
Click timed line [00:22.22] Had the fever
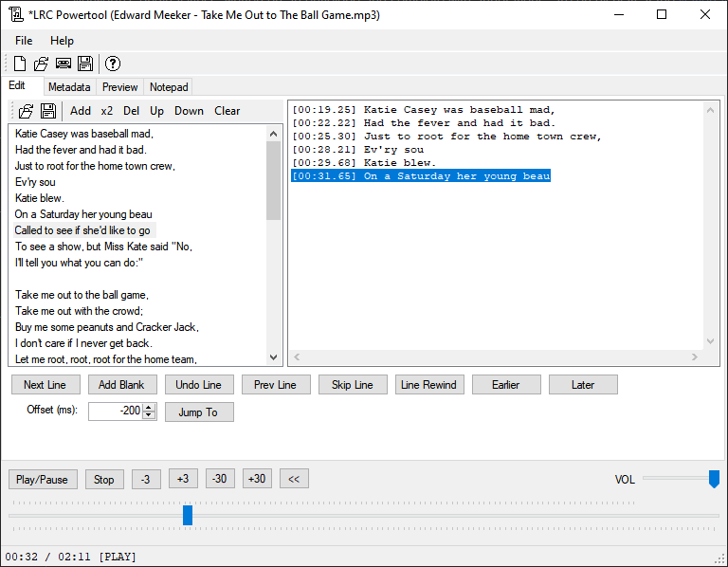click(x=424, y=123)
